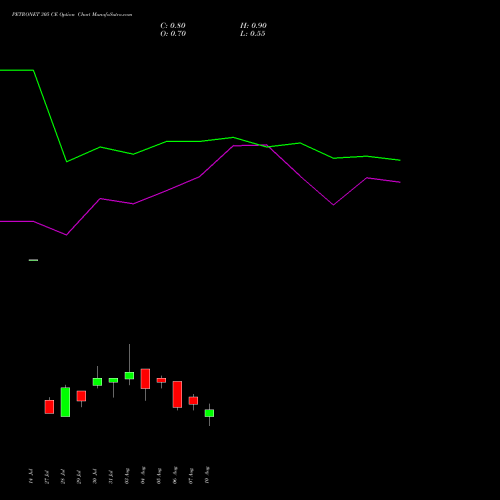The height and width of the screenshot is (500, 500).
Task: Select the 29 Jul red candlestick
Action: 81,396
